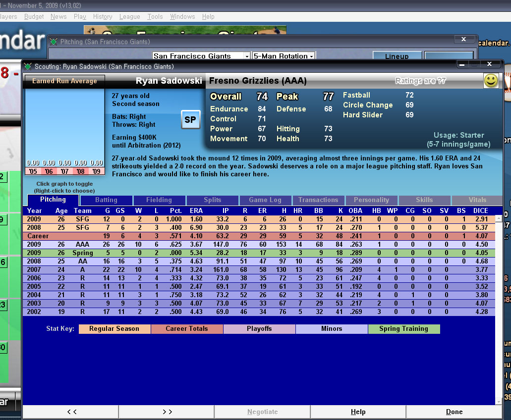Switch to the Batting tab
Image resolution: width=511 pixels, height=420 pixels.
tap(106, 200)
